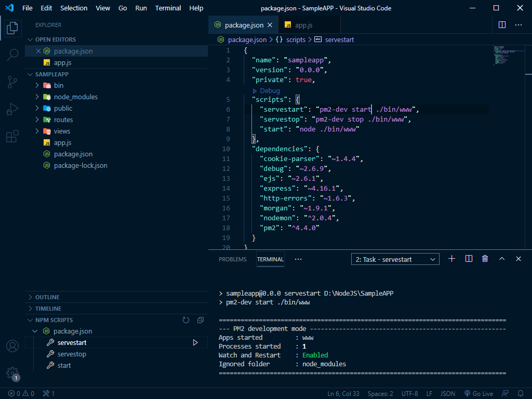This screenshot has height=399, width=532.
Task: Switch to the app.js editor tab
Action: tap(309, 25)
